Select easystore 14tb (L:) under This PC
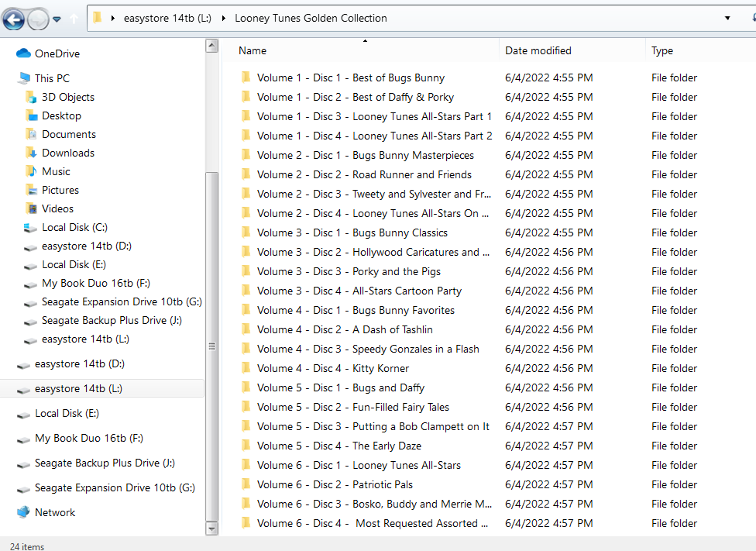Viewport: 756px width, 551px height. point(86,339)
